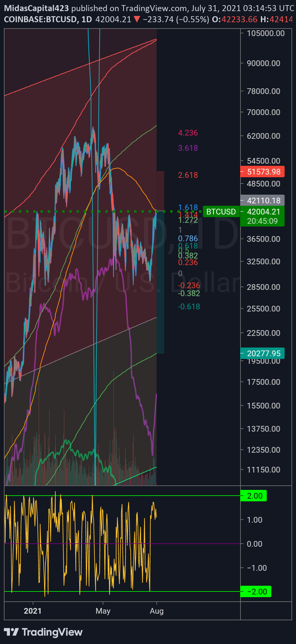Click the 20:45:09 countdown timer
Image resolution: width=296 pixels, height=644 pixels.
[x=262, y=221]
